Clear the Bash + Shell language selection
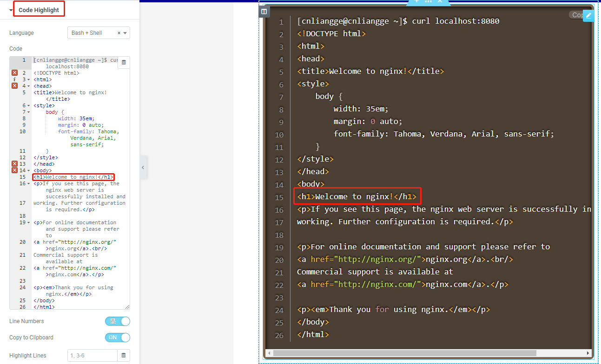Screen dimensions: 601x364 [119, 33]
